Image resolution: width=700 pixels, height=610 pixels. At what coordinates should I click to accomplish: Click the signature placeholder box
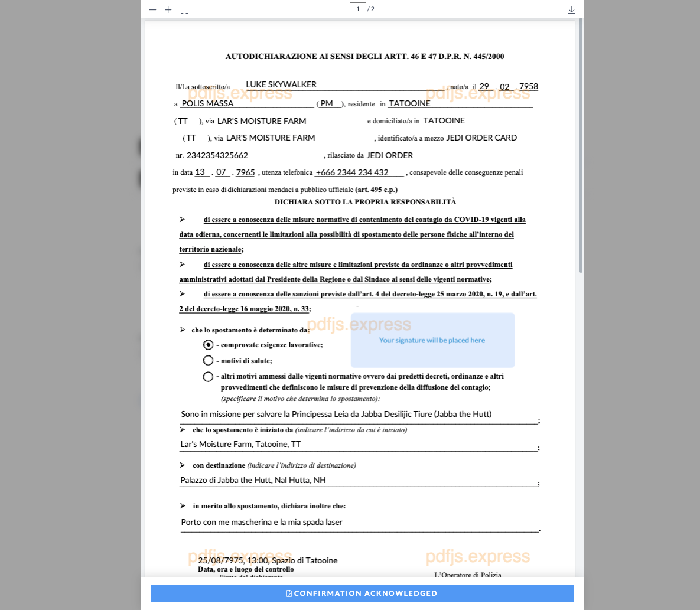[x=432, y=341]
